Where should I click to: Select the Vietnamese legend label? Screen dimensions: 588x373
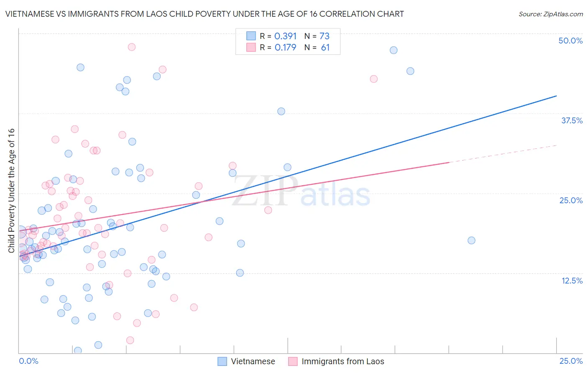click(x=253, y=361)
